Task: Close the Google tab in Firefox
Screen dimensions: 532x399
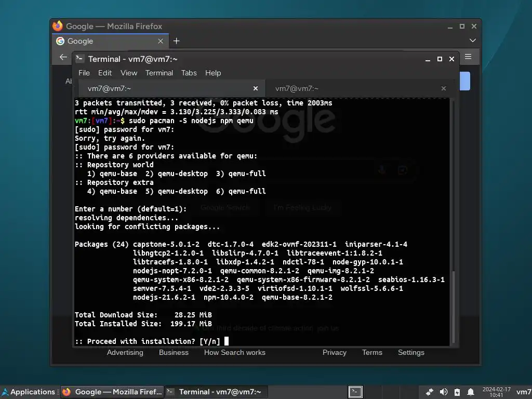Action: pyautogui.click(x=161, y=41)
